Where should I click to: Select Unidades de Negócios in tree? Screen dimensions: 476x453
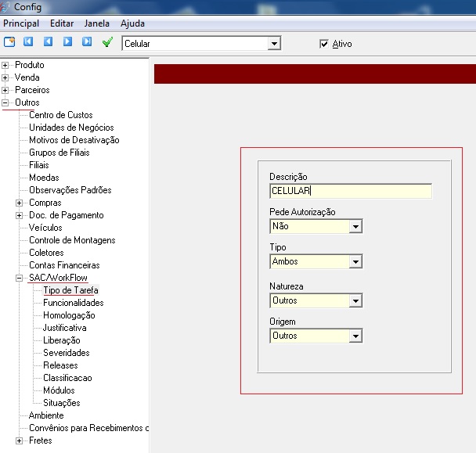[x=71, y=128]
